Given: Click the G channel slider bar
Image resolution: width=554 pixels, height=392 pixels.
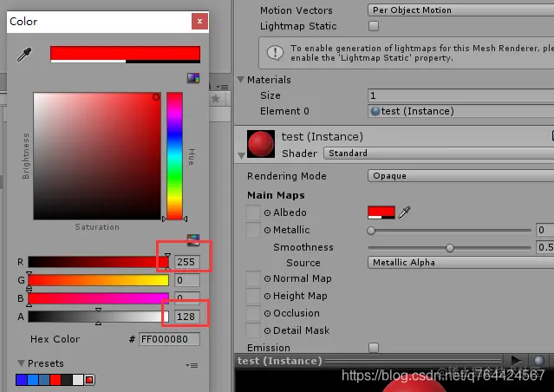Looking at the screenshot, I should (98, 280).
